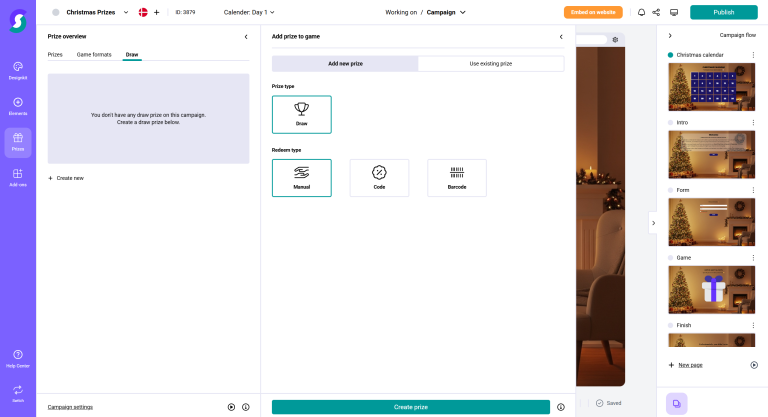Click the share icon in top bar

[x=656, y=12]
